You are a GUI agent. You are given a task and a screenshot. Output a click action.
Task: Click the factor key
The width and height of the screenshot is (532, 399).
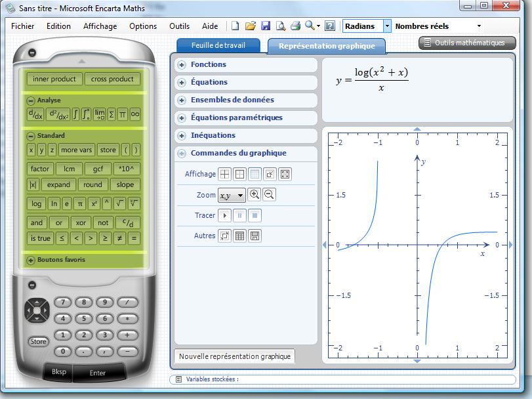tap(40, 169)
